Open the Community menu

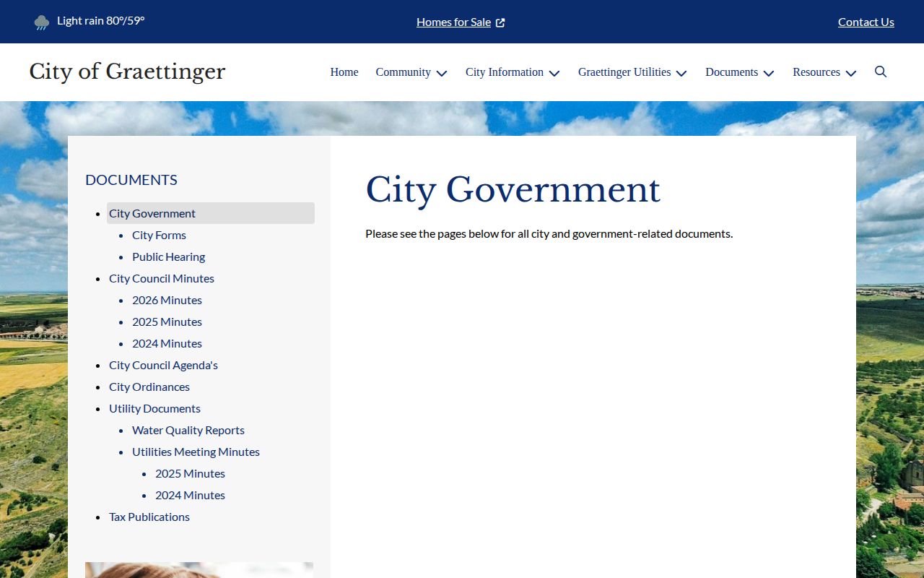[404, 72]
